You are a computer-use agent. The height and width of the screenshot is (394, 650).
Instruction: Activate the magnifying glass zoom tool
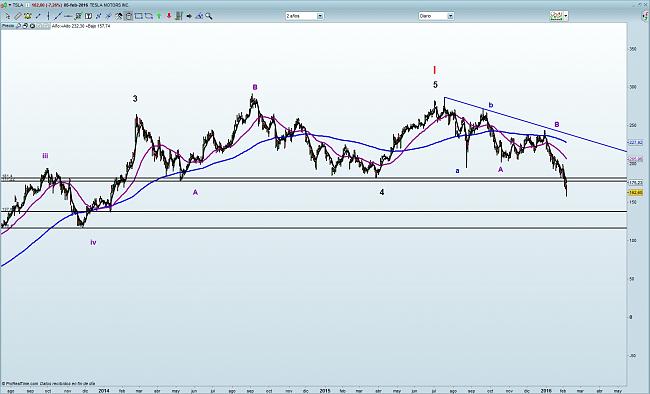click(209, 16)
